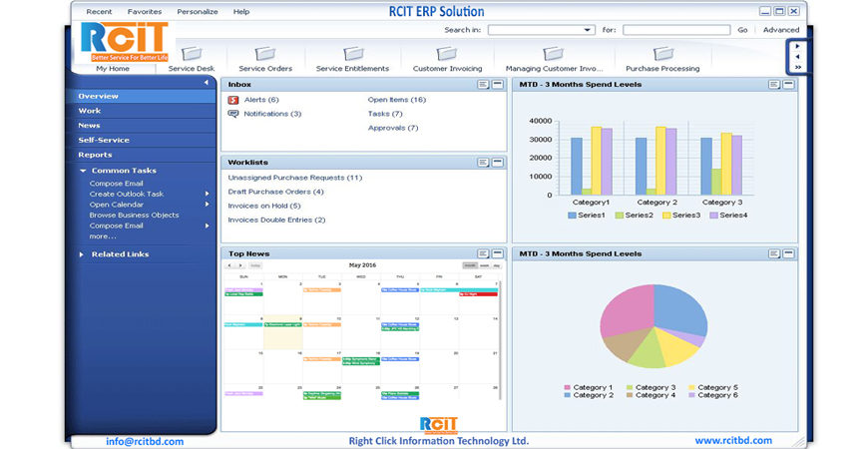Open the Service Desk folder icon
This screenshot has height=449, width=868.
click(192, 53)
